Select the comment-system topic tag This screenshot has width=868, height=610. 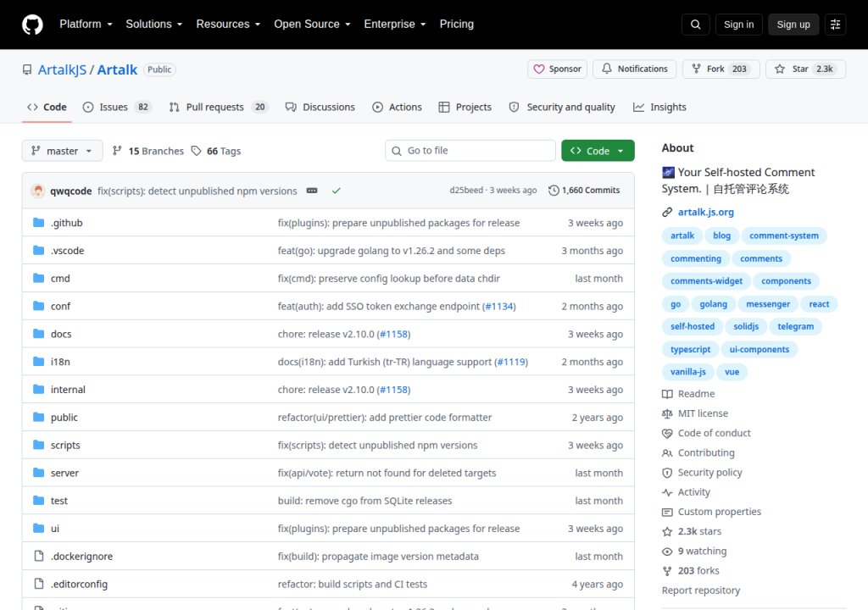784,236
